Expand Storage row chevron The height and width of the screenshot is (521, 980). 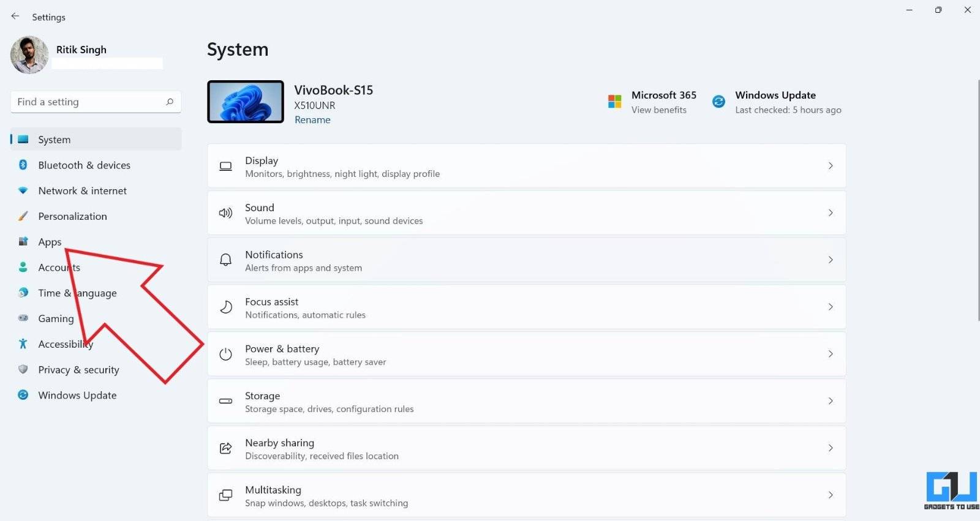point(831,401)
